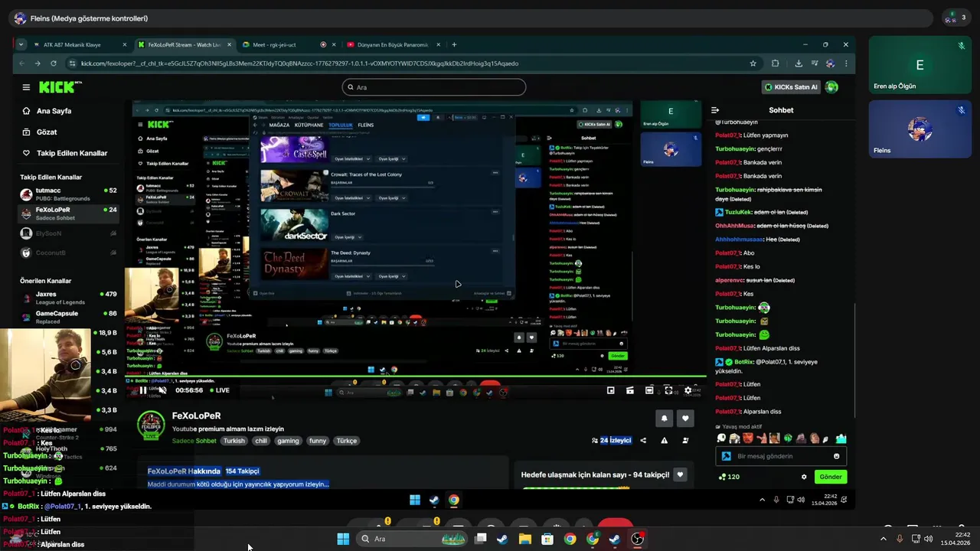
Task: Click KICKs Satın Al button
Action: click(792, 87)
